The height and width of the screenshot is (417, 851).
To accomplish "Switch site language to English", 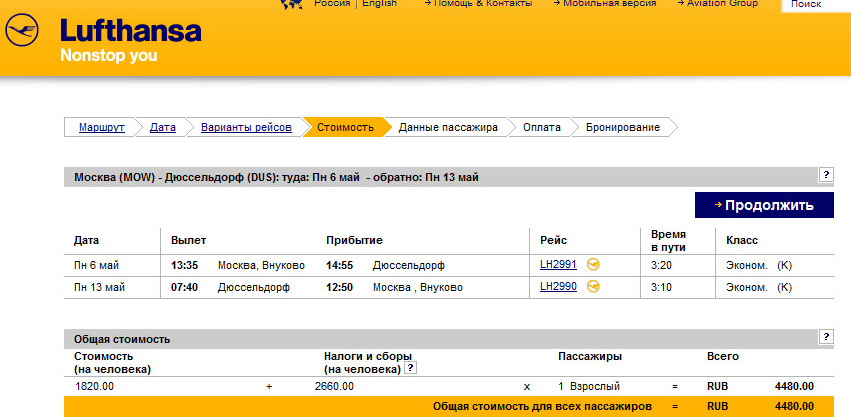I will pos(379,3).
